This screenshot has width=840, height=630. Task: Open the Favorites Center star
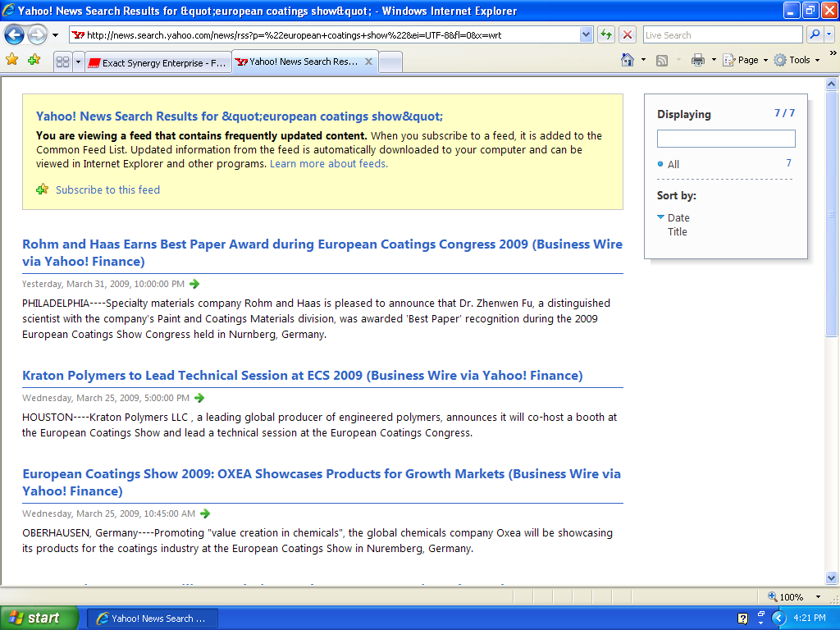(11, 59)
